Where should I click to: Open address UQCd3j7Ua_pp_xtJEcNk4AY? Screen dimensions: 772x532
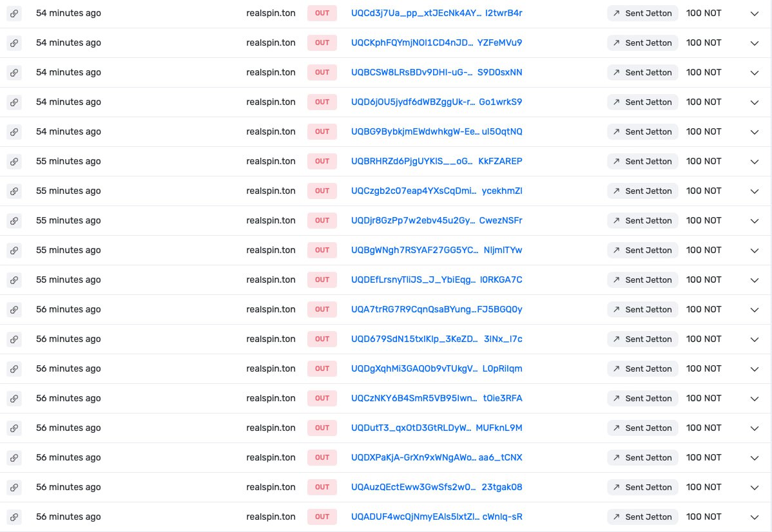tap(437, 14)
